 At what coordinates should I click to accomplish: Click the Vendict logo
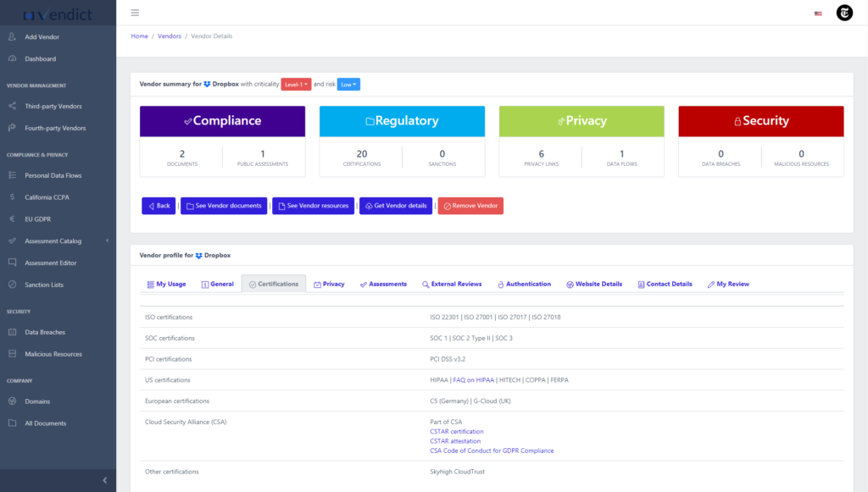pyautogui.click(x=58, y=14)
